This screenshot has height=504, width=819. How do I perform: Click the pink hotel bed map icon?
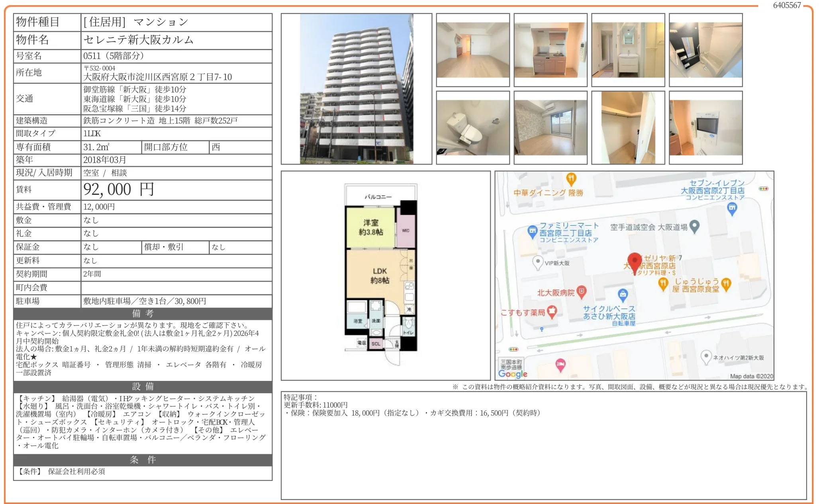[x=560, y=365]
